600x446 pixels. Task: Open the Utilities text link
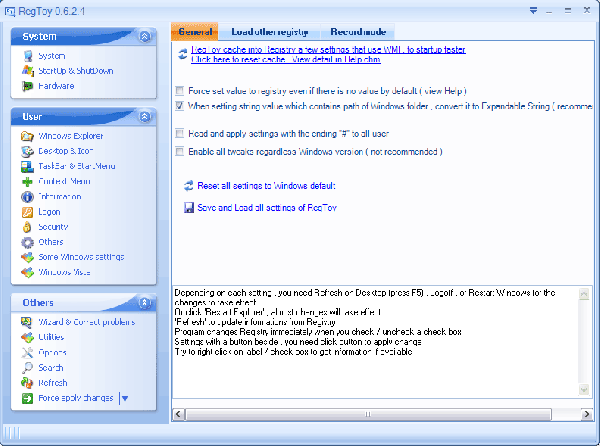coord(51,337)
